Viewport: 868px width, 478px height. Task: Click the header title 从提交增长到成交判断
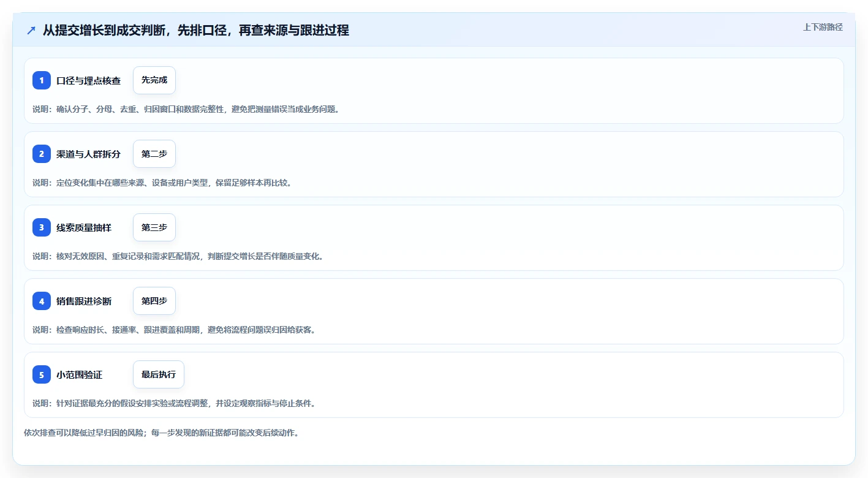click(x=196, y=31)
